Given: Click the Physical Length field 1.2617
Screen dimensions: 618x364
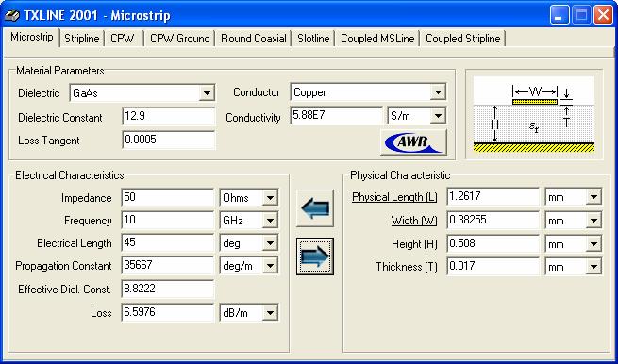Looking at the screenshot, I should click(493, 196).
